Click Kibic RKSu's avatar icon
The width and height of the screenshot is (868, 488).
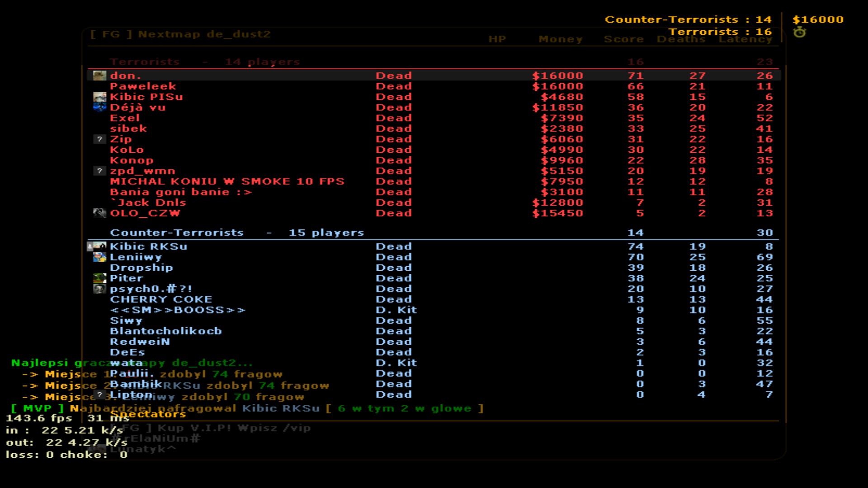[99, 246]
